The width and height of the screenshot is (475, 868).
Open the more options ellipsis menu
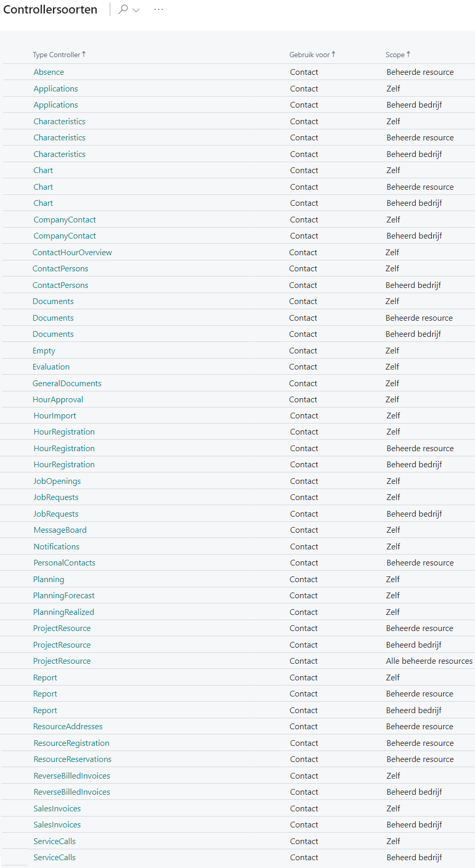click(x=159, y=9)
